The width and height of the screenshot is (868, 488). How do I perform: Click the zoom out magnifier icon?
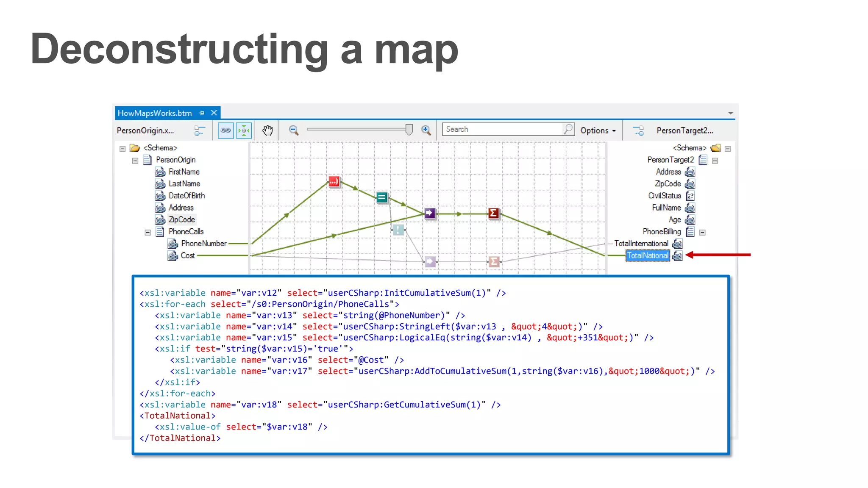coord(294,130)
